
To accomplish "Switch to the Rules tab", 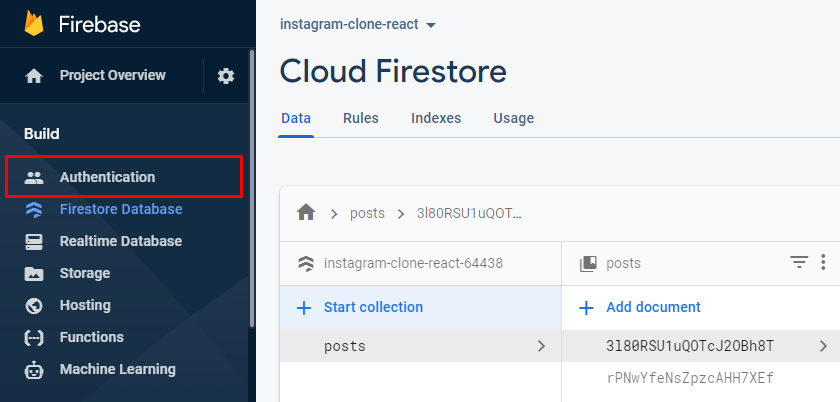I will click(360, 118).
